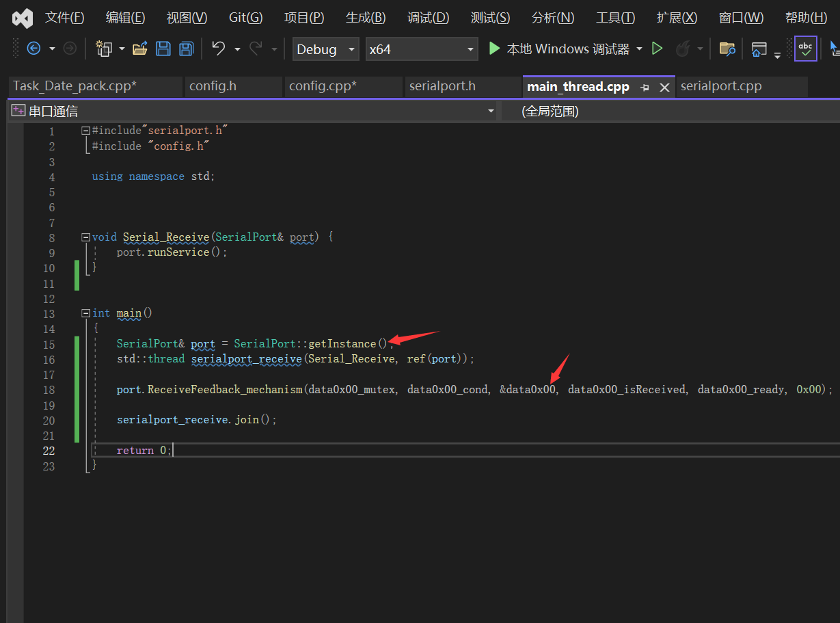Toggle pin on main_thread.cpp tab
840x623 pixels.
pos(645,88)
